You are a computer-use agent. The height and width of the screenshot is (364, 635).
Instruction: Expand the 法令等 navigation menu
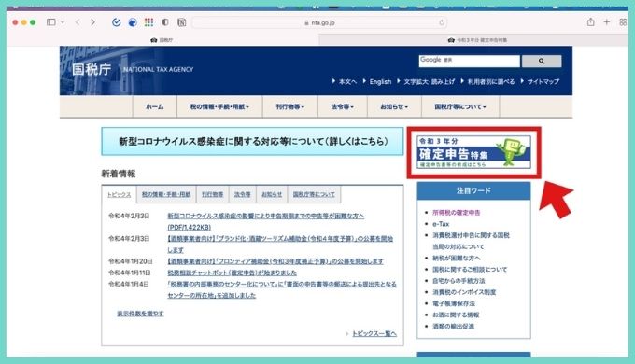[342, 106]
